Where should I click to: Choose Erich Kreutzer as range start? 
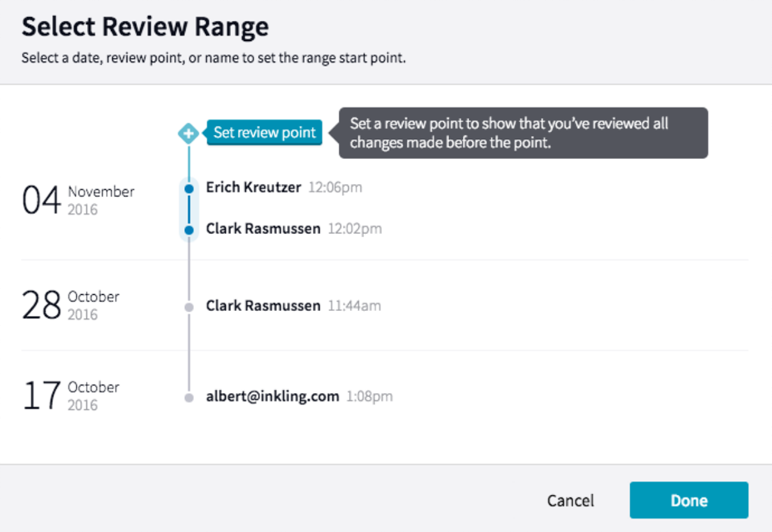(253, 187)
